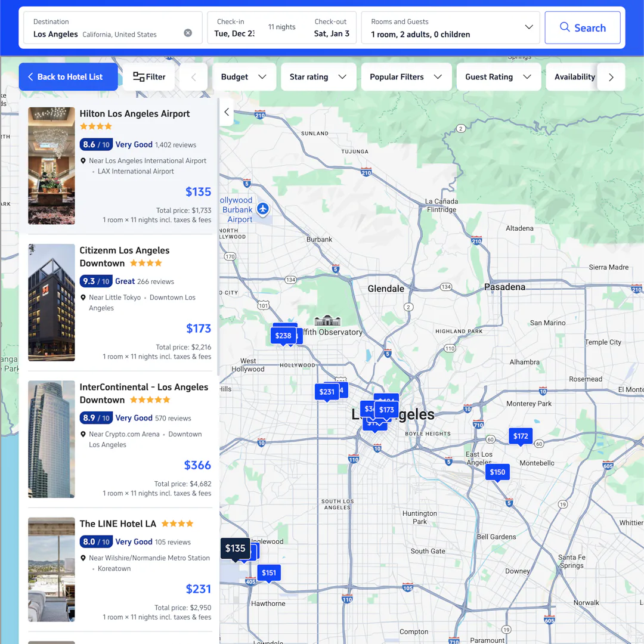Open Hilton Los Angeles Airport title

pos(135,114)
